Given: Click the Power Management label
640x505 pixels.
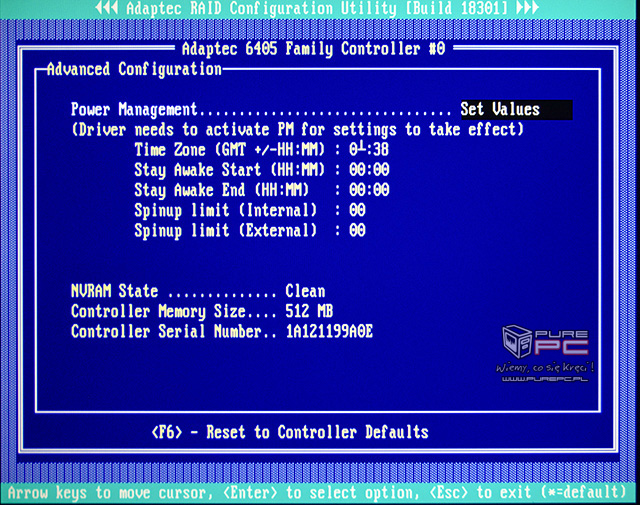Looking at the screenshot, I should (136, 110).
